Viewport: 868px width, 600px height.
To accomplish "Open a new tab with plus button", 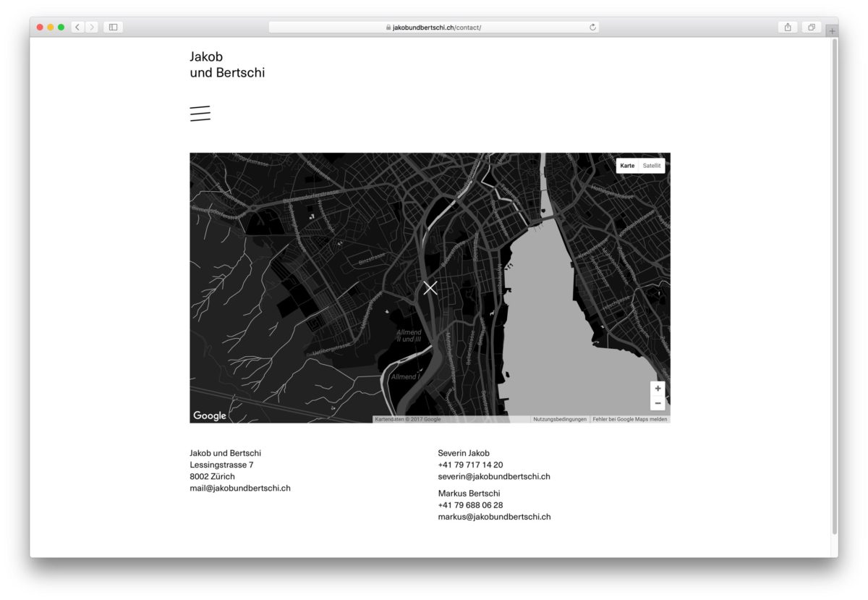I will point(832,31).
